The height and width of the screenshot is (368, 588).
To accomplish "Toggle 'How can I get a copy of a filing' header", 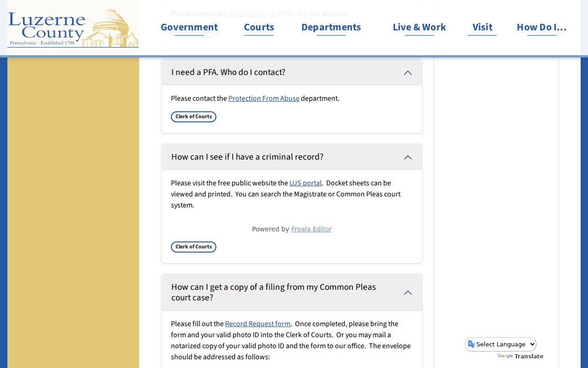I will click(292, 292).
